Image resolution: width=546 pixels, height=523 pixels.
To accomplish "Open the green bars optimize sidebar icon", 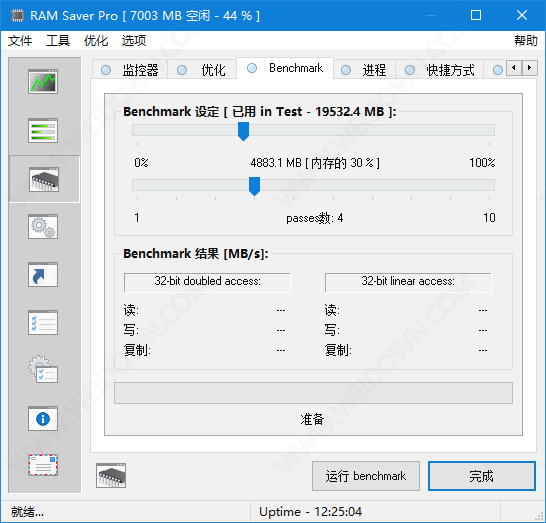I will click(43, 131).
